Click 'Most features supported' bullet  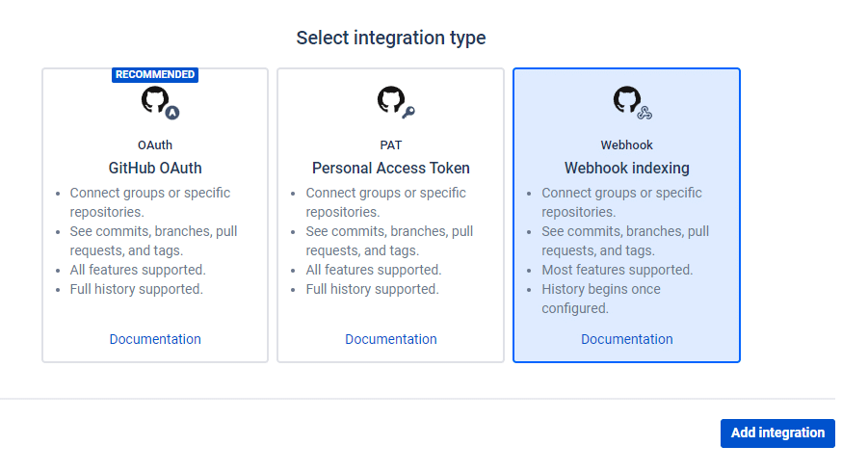pos(617,270)
